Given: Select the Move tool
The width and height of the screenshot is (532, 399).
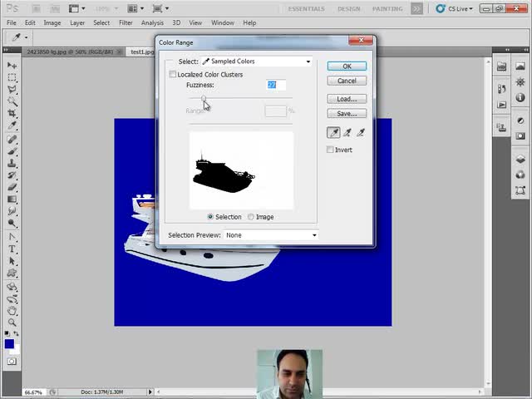Looking at the screenshot, I should click(x=12, y=65).
